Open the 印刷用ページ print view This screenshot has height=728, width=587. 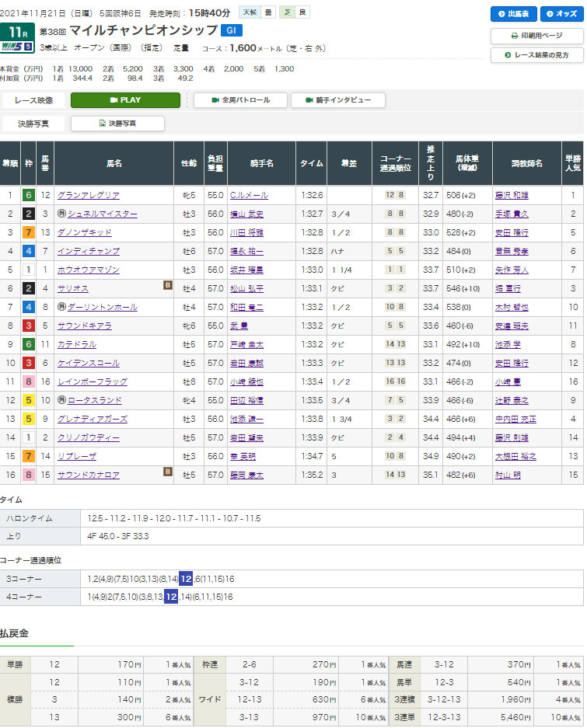[x=536, y=36]
